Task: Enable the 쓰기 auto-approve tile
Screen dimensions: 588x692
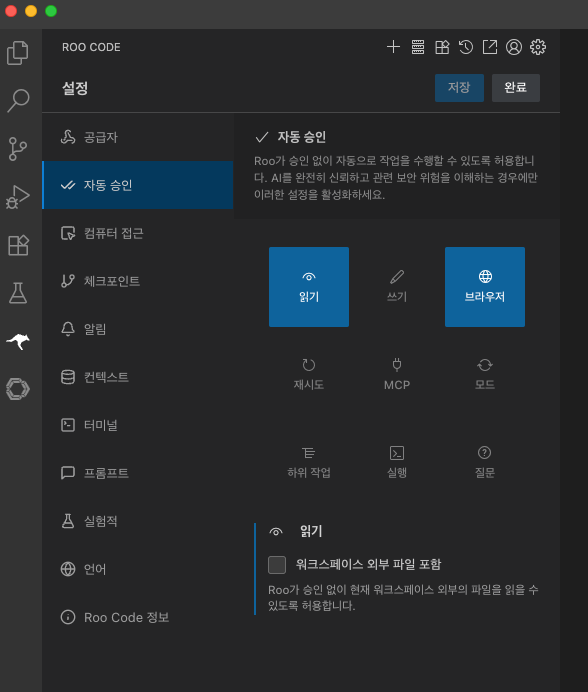Action: click(397, 287)
